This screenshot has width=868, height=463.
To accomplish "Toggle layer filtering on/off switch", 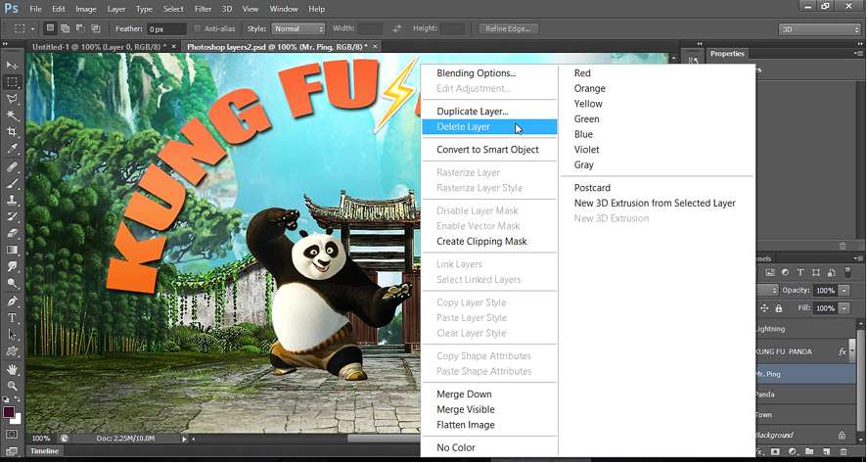I will (847, 272).
